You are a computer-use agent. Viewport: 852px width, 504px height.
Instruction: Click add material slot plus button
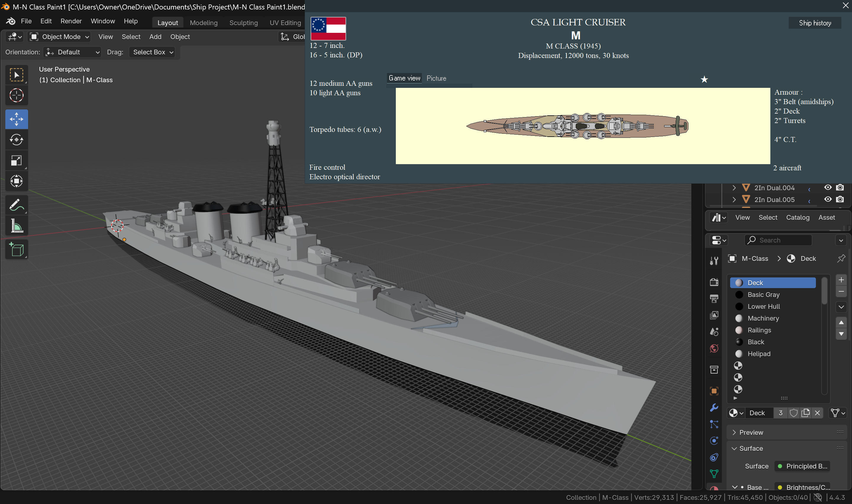841,280
